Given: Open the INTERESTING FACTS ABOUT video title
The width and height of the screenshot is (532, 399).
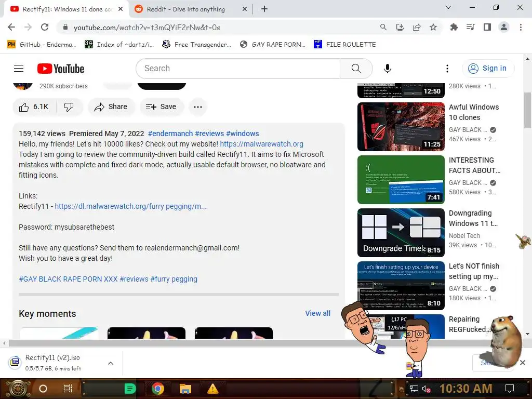Looking at the screenshot, I should (474, 165).
